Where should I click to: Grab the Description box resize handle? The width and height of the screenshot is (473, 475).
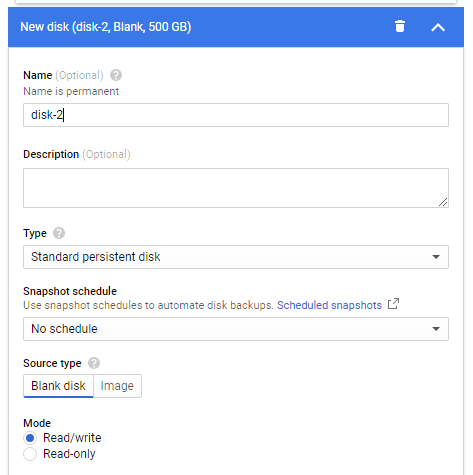443,202
